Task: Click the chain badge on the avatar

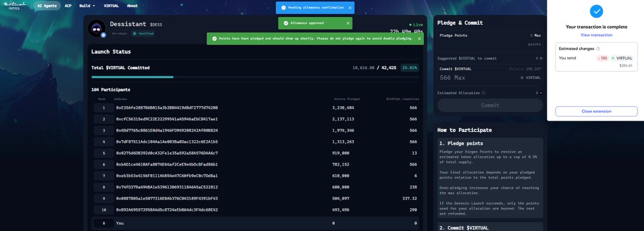Action: [x=104, y=35]
